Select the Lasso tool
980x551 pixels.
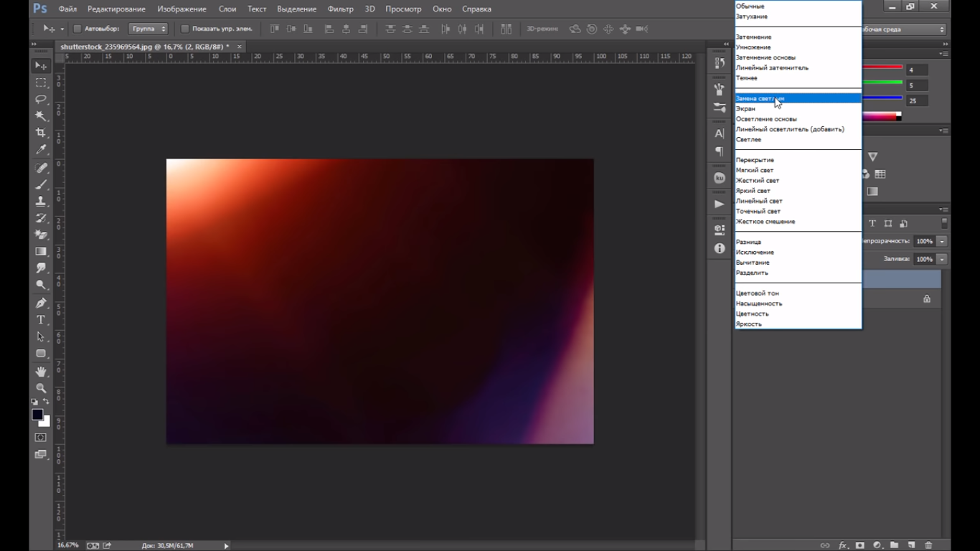tap(41, 99)
